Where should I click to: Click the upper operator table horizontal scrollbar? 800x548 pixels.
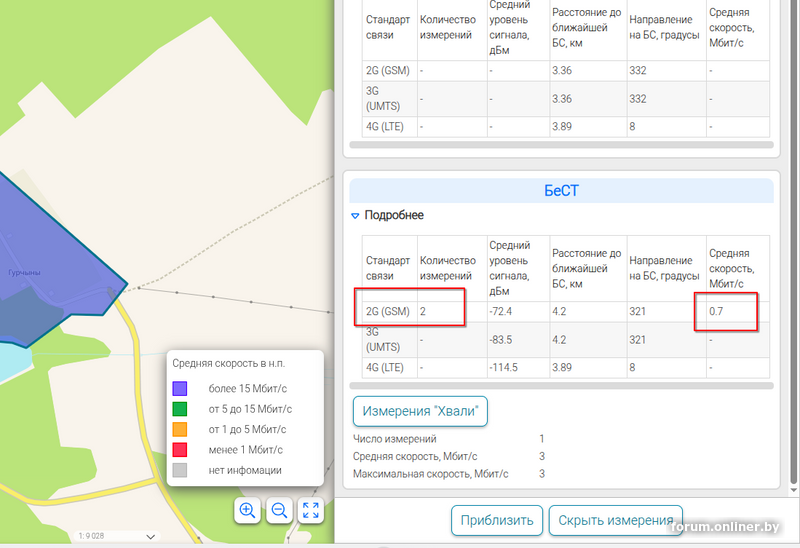561,145
